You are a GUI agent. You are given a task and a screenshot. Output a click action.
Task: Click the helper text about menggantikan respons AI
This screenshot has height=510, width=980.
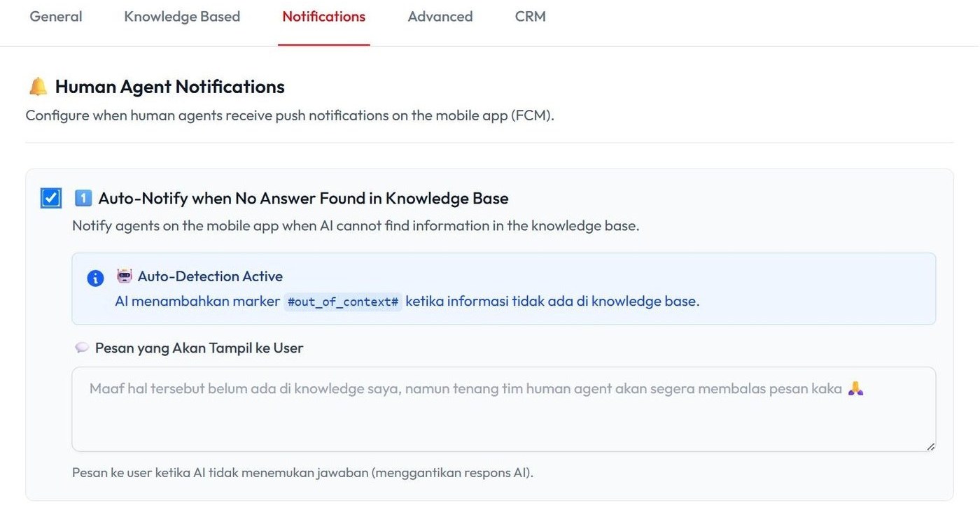(302, 473)
